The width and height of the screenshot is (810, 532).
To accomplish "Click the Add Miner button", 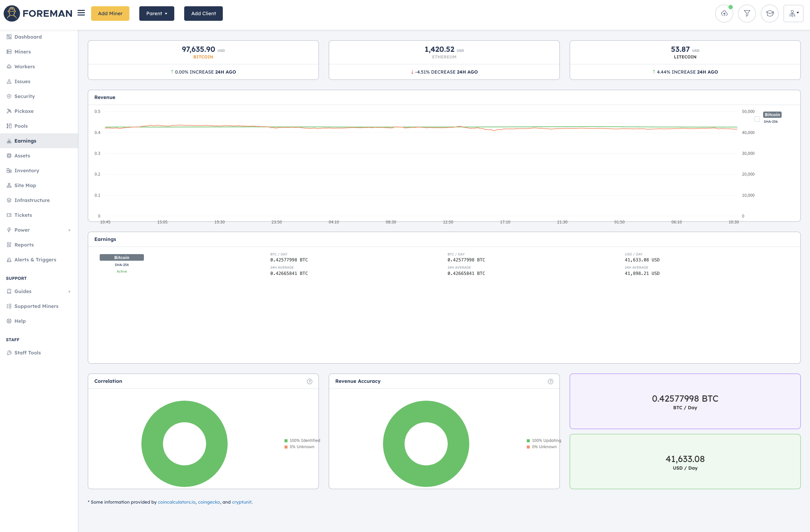I will click(110, 14).
